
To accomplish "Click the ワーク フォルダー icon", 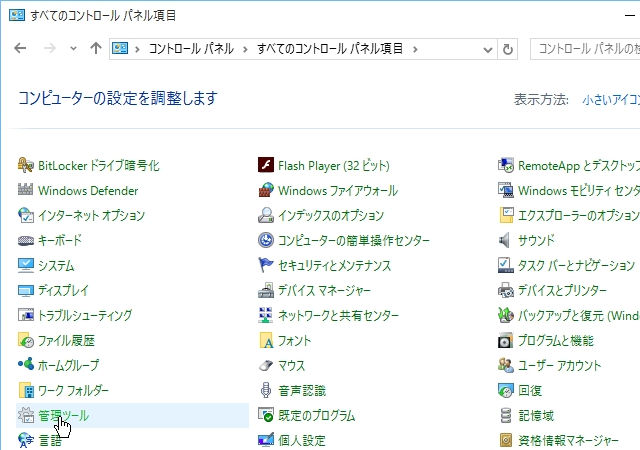I will coord(26,390).
